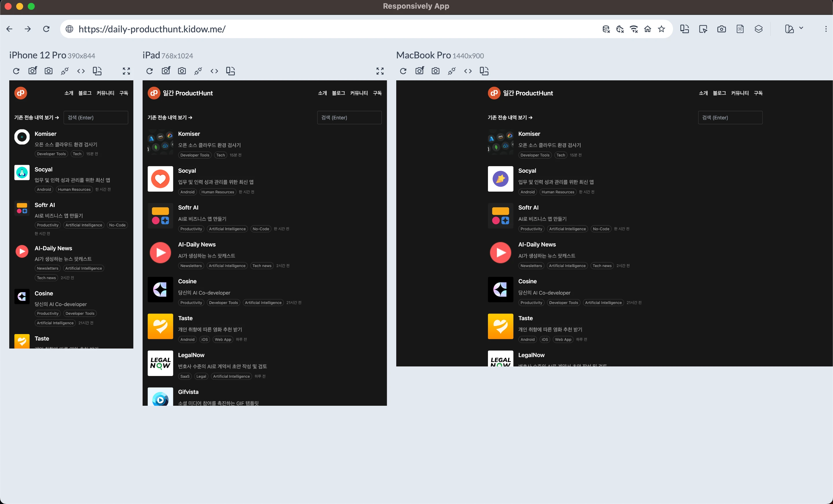Go to homepage icon
Viewport: 833px width, 504px height.
point(647,29)
